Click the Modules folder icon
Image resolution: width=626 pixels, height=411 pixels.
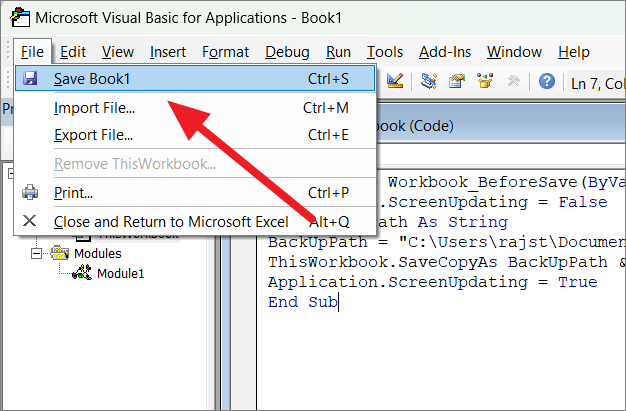(60, 253)
